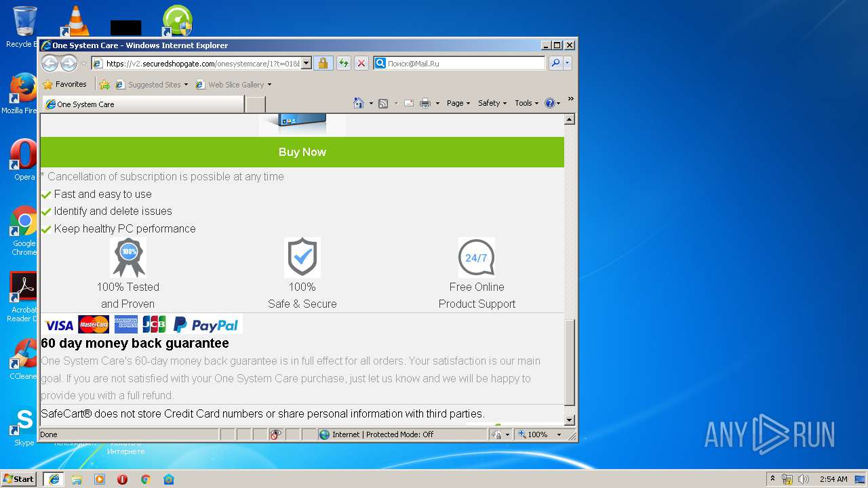Click the 100% Tested and Proven badge
Viewport: 868px width, 488px height.
click(x=128, y=256)
